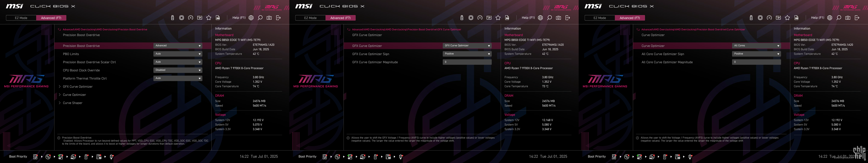Take screenshot with camera icon in left screen

click(x=269, y=18)
